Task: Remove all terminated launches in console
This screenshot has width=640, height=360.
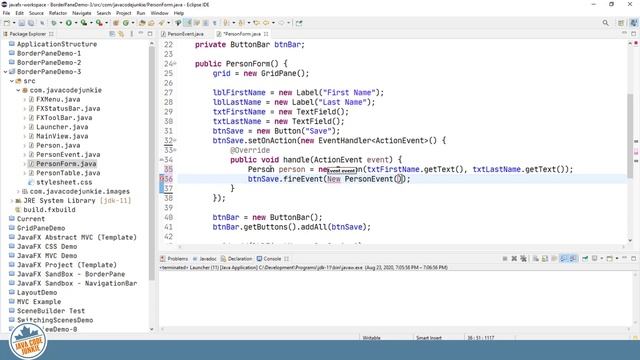Action: pyautogui.click(x=524, y=258)
